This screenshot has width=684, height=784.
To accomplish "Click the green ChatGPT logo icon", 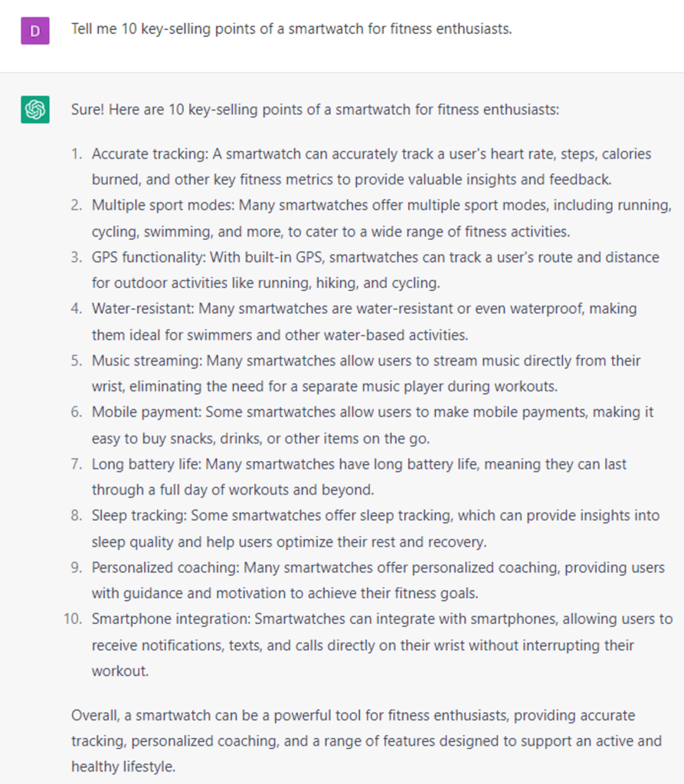I will pos(35,109).
